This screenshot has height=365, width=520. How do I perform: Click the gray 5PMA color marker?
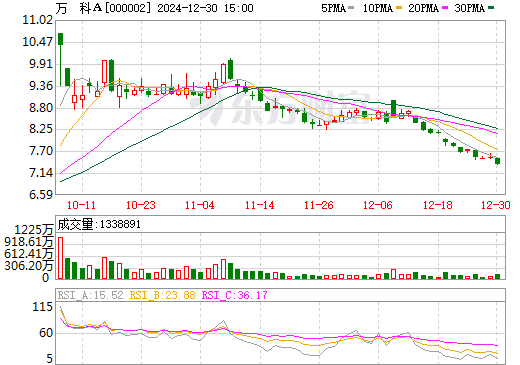coord(351,8)
